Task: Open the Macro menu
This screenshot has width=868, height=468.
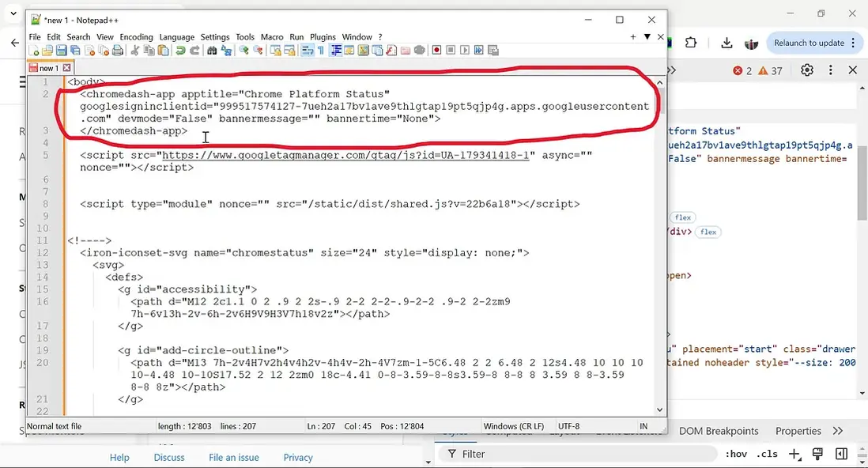Action: tap(272, 37)
